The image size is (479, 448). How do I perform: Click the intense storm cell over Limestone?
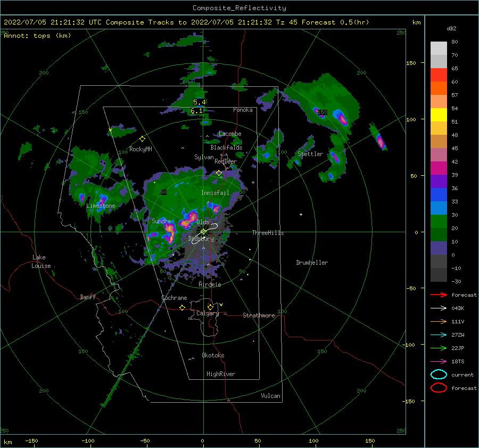click(101, 201)
